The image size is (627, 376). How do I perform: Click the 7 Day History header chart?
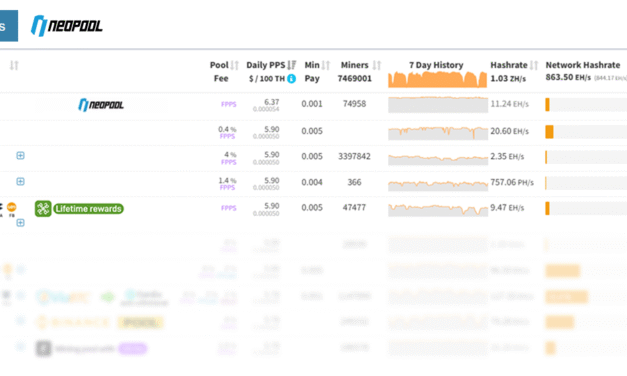pyautogui.click(x=437, y=79)
